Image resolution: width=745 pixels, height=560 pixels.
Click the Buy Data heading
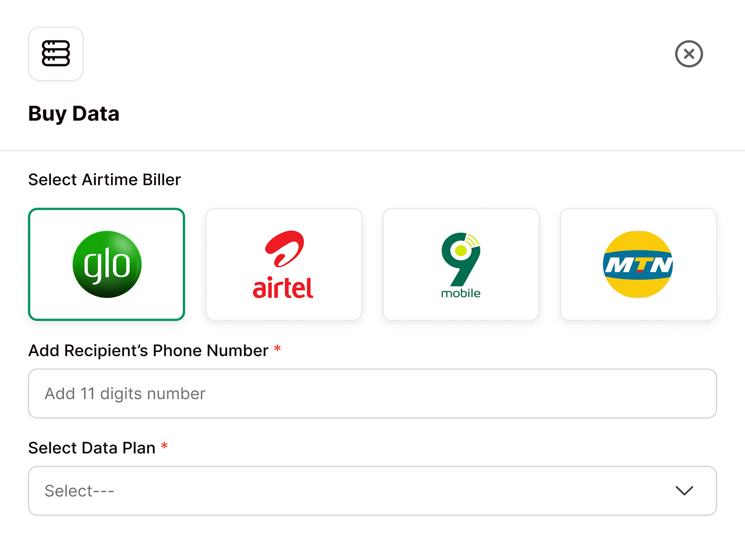click(74, 113)
